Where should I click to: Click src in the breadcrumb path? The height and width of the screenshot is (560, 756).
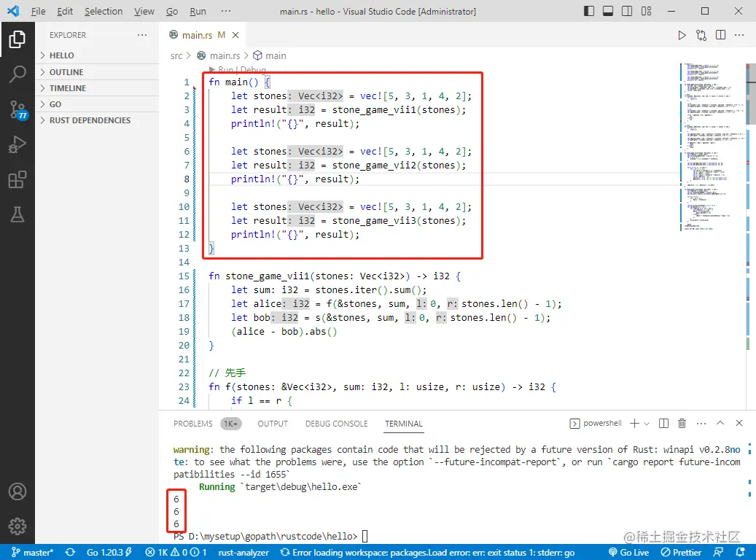tap(176, 56)
